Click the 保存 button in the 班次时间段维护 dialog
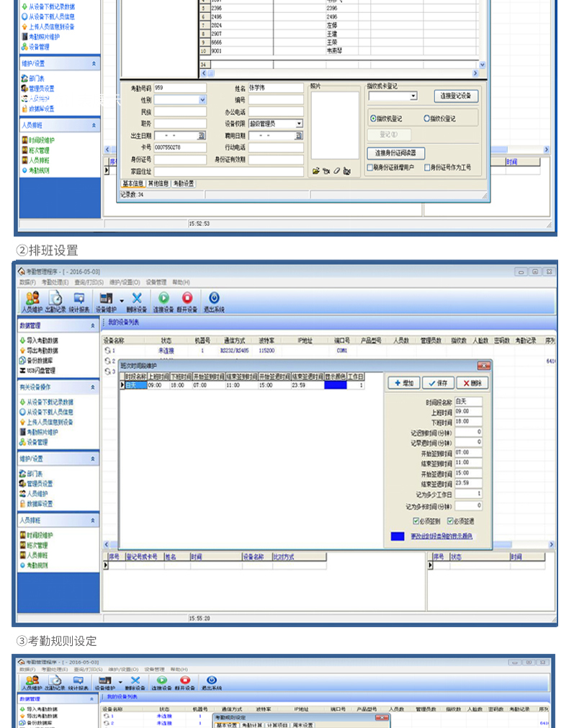The image size is (569, 728). tap(438, 383)
